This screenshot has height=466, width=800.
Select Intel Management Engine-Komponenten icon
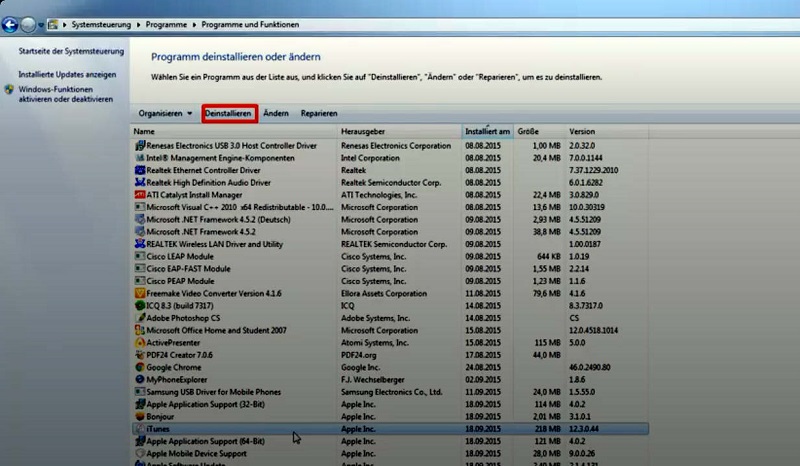pyautogui.click(x=140, y=158)
